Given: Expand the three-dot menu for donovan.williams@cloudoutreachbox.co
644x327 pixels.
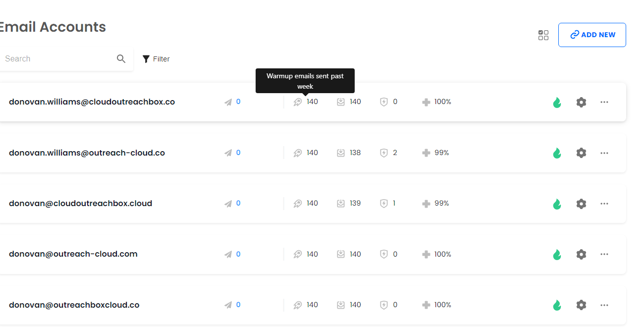Looking at the screenshot, I should click(x=604, y=102).
